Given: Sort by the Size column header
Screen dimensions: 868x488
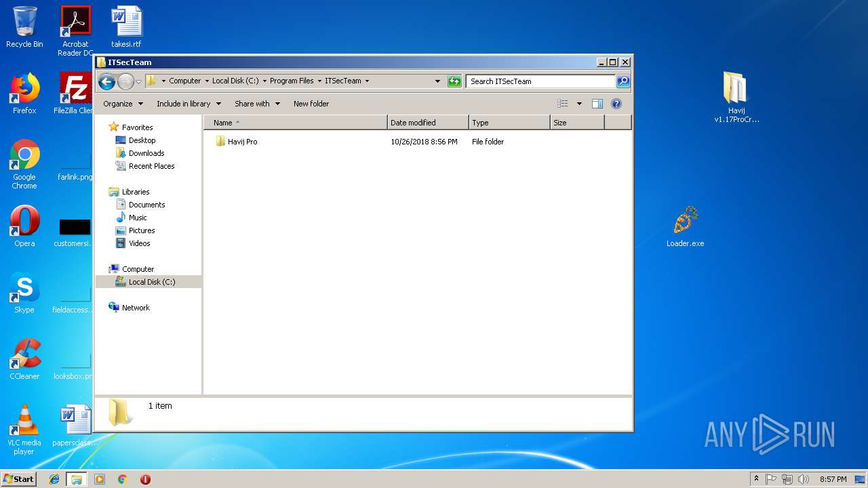Looking at the screenshot, I should [x=577, y=123].
